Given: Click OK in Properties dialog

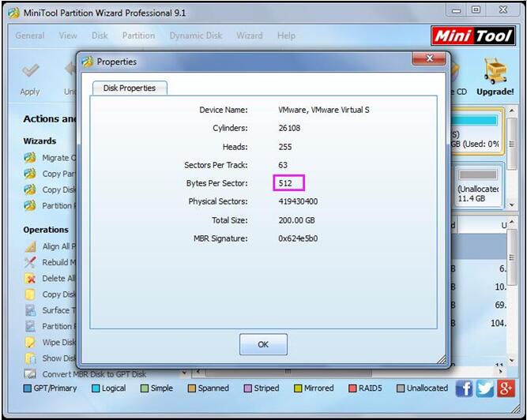Looking at the screenshot, I should (263, 344).
